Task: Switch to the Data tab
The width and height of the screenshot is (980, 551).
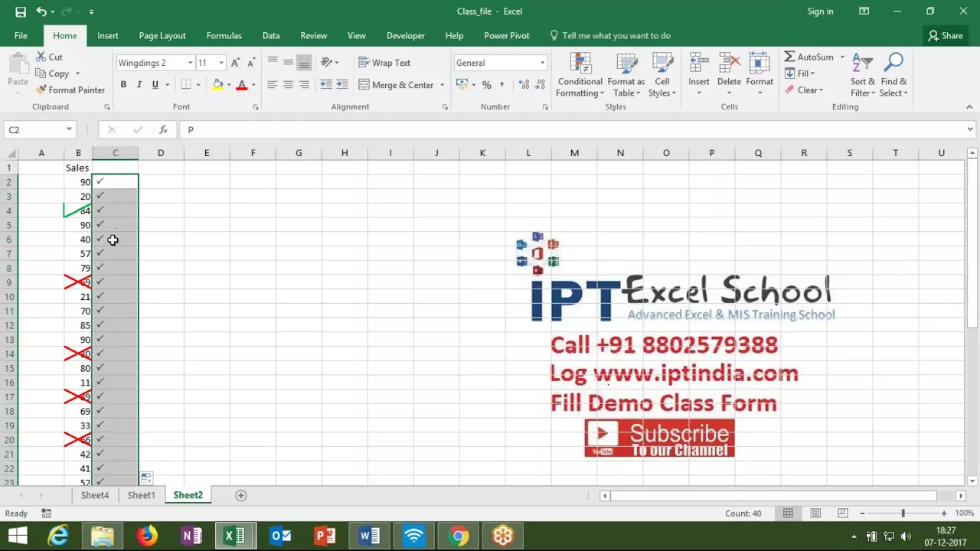Action: (x=271, y=35)
